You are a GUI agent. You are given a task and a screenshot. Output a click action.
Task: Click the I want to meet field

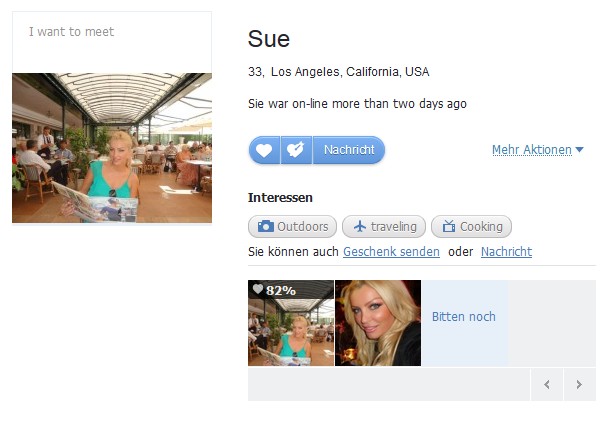tap(112, 42)
